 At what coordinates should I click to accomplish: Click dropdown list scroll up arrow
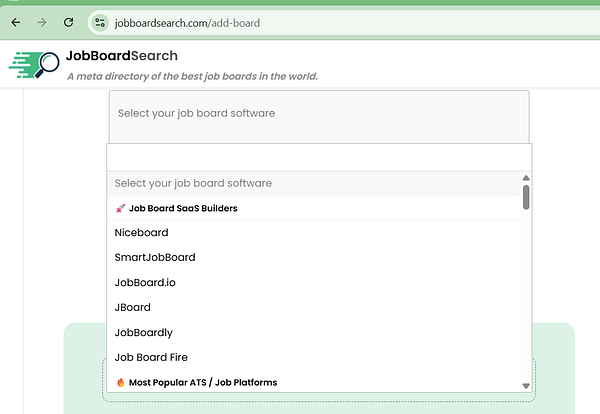[x=526, y=178]
